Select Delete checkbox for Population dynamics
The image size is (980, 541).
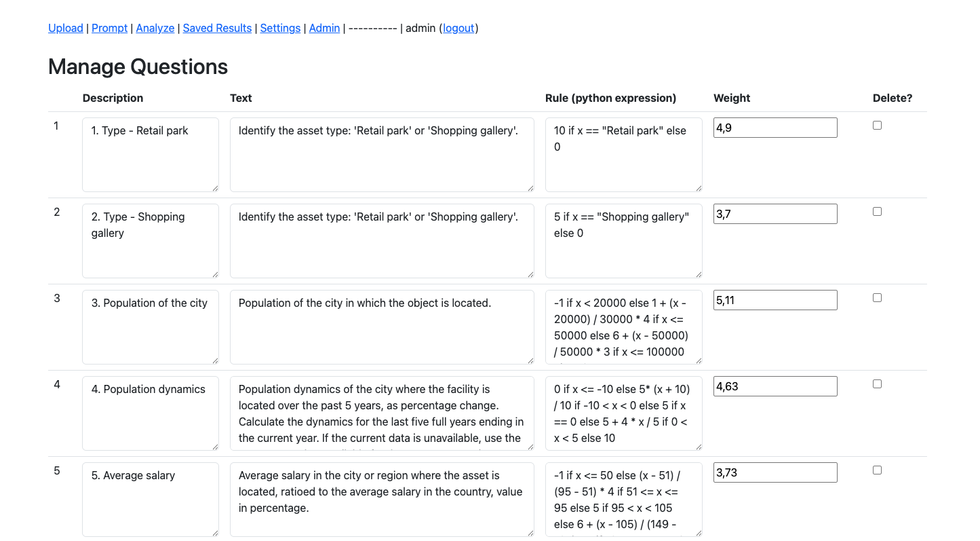[x=877, y=384]
